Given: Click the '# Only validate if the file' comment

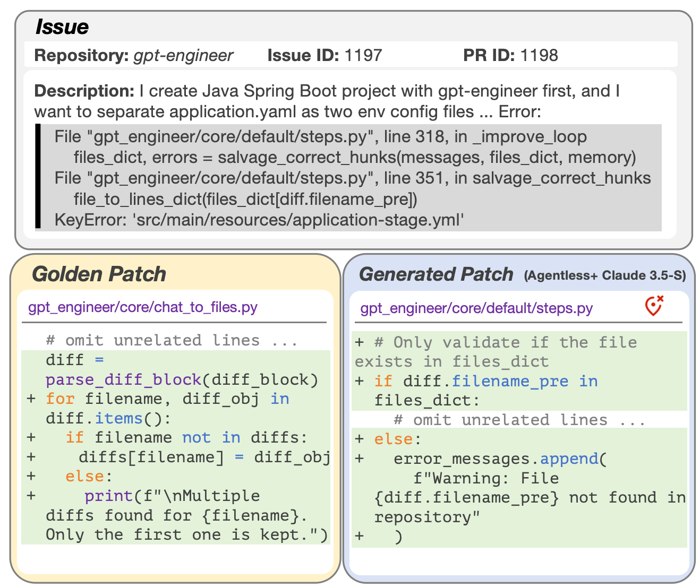Looking at the screenshot, I should 496,342.
